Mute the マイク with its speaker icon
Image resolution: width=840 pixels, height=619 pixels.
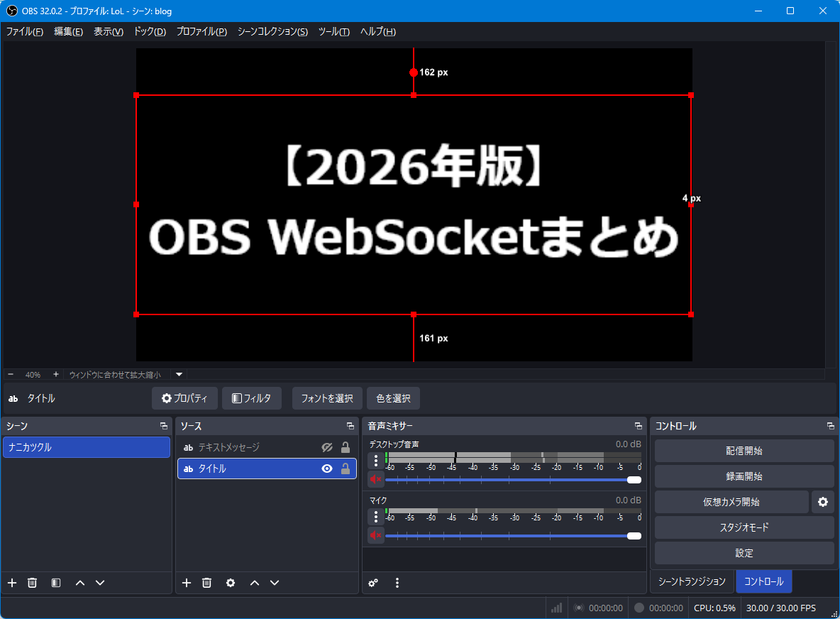[x=375, y=535]
